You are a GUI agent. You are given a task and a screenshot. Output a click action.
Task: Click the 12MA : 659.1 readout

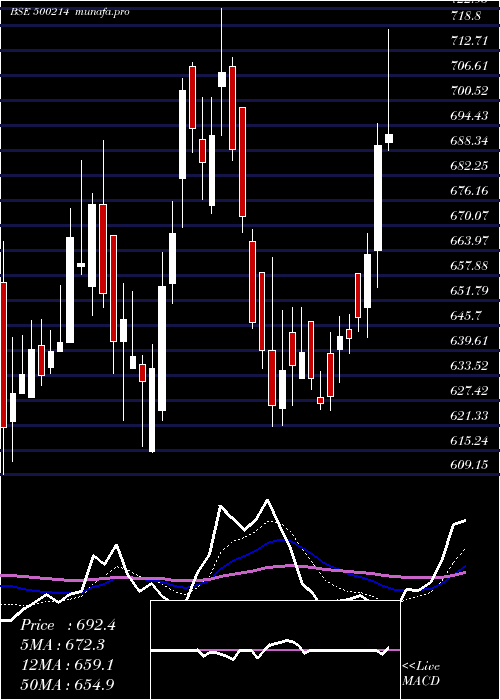click(68, 665)
